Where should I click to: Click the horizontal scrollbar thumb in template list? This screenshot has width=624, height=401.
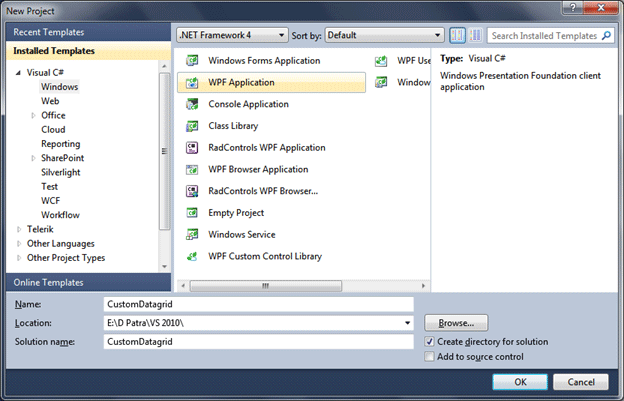265,286
